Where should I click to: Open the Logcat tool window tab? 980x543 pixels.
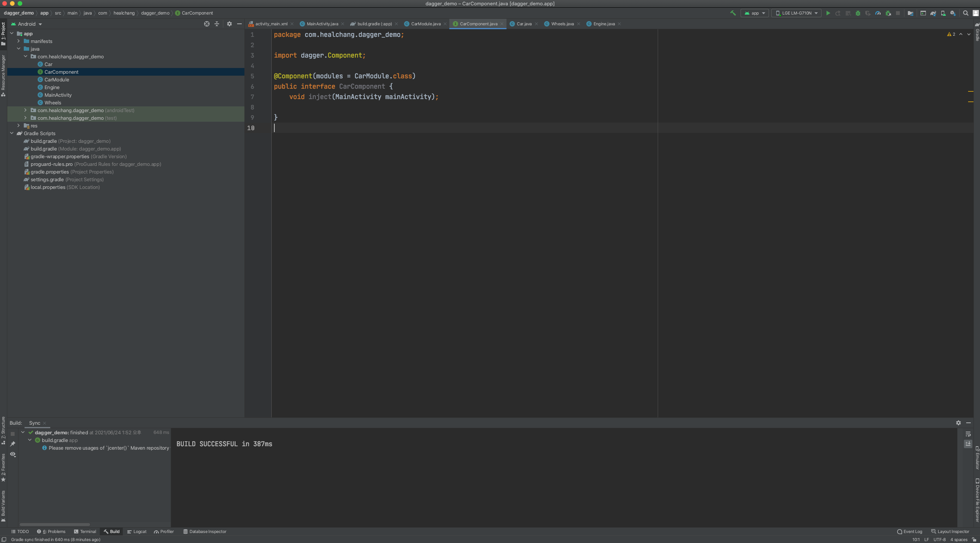click(137, 531)
